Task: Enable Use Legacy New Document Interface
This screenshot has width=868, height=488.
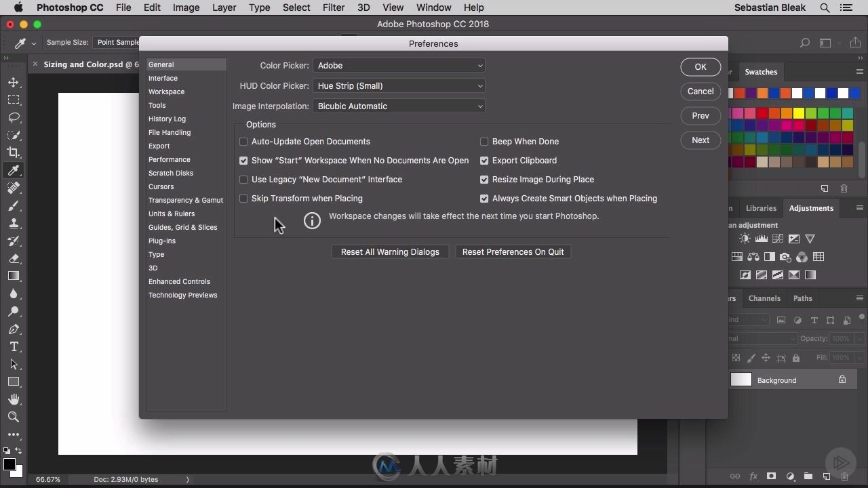Action: tap(243, 180)
